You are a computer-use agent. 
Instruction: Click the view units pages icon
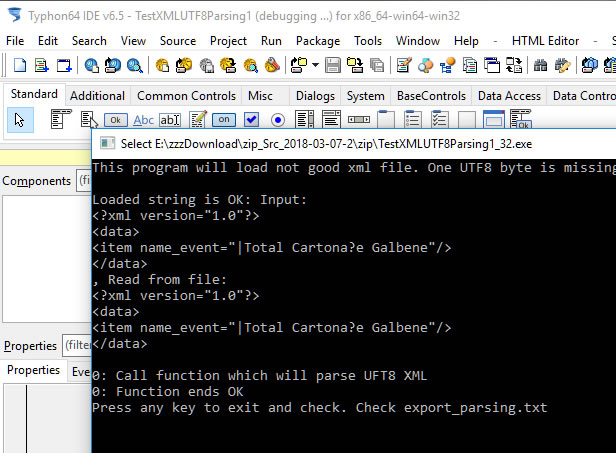(x=469, y=65)
